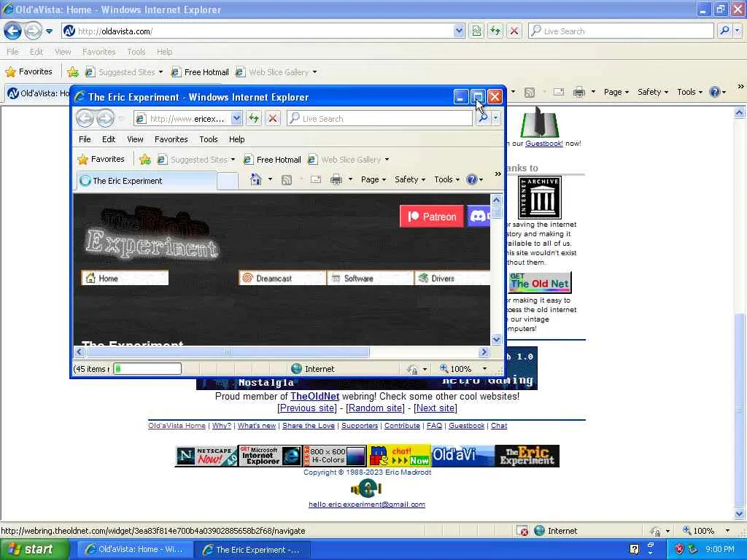Click Dreamcast nav button on Eric Experiment page
This screenshot has height=560, width=747.
point(282,278)
